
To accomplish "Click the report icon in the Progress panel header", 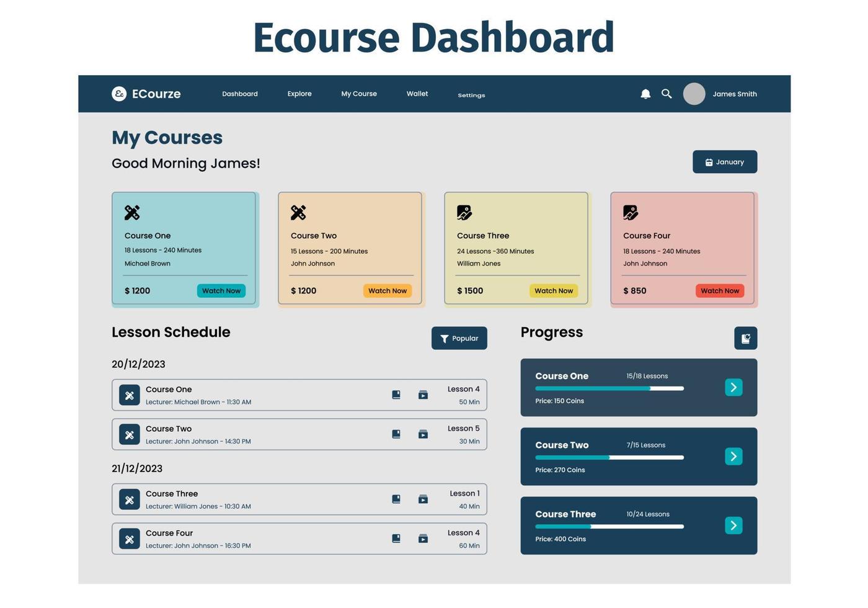I will [x=746, y=338].
